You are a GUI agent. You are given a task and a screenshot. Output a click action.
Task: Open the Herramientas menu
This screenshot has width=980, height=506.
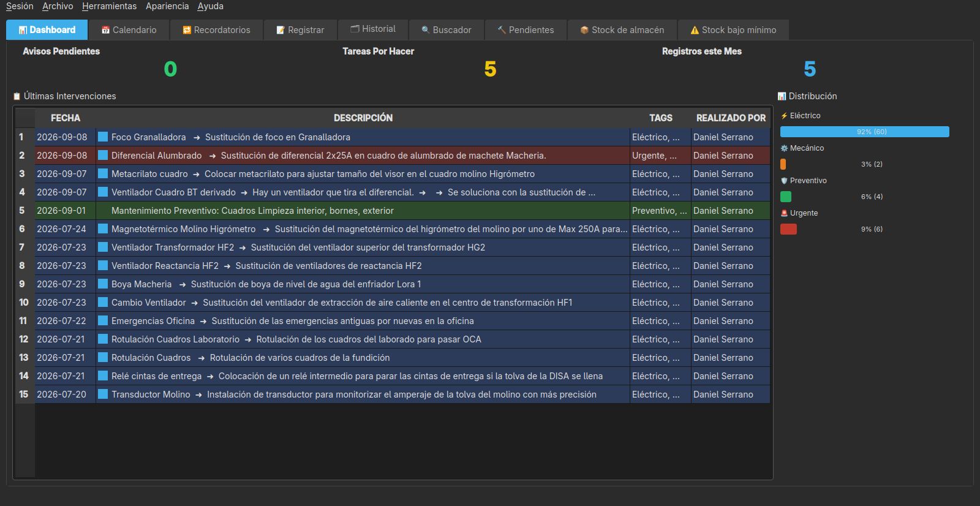tap(110, 6)
